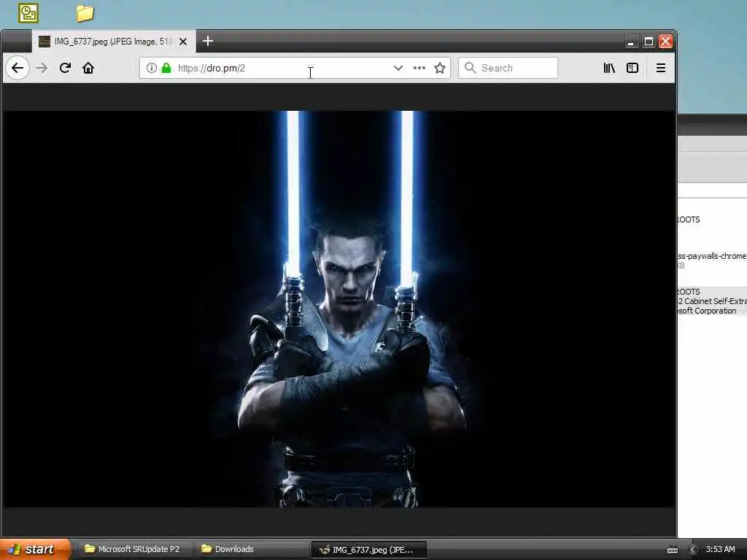
Task: Select the IMG_6737.jpeg browser tab
Action: click(114, 42)
